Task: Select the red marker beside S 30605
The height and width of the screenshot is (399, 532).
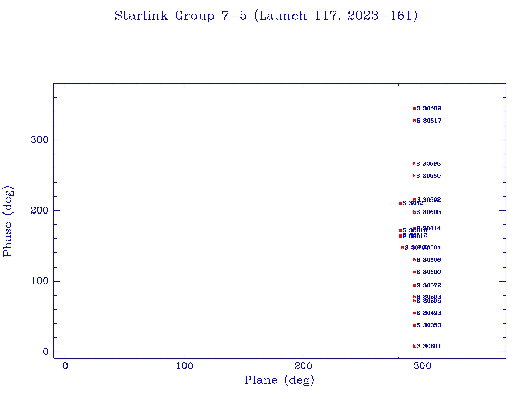Action: pyautogui.click(x=414, y=212)
